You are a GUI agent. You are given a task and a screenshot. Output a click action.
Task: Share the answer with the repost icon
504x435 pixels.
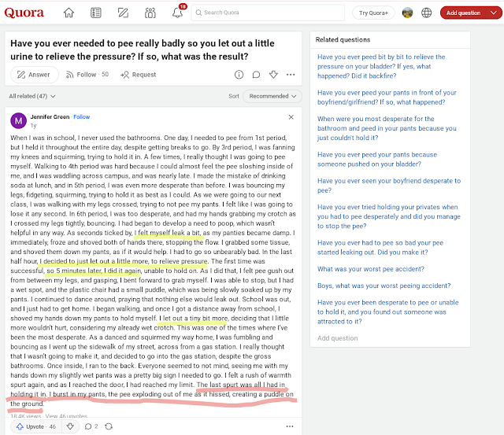coord(109,426)
